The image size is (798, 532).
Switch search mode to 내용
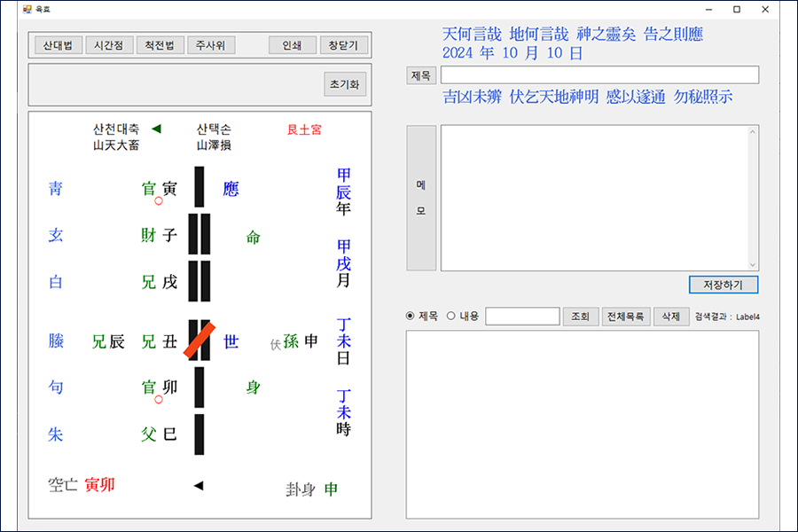451,316
